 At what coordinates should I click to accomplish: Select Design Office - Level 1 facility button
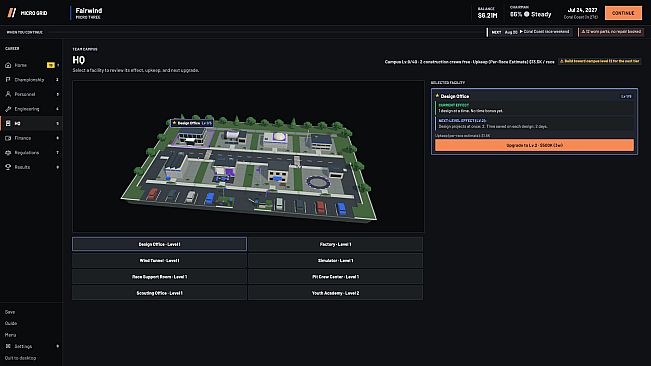159,244
